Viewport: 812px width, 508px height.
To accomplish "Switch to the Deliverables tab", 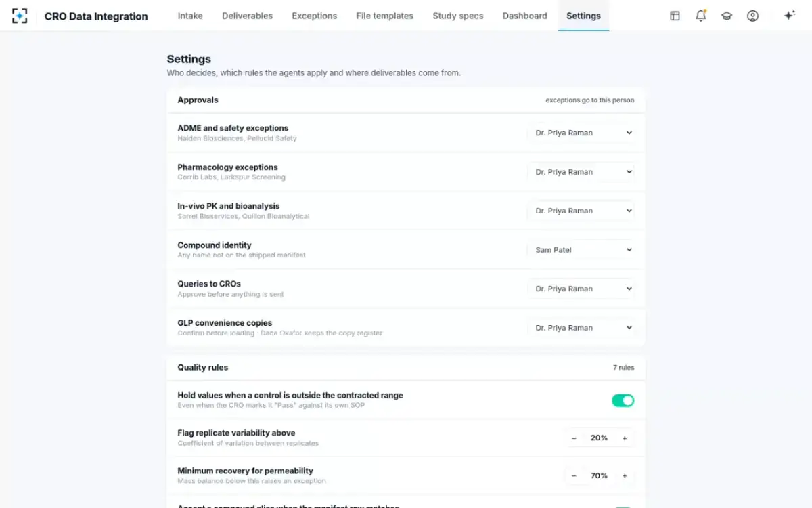I will coord(248,16).
